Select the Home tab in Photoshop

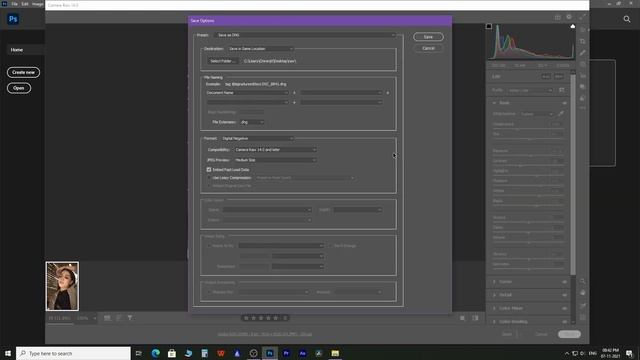[x=17, y=50]
